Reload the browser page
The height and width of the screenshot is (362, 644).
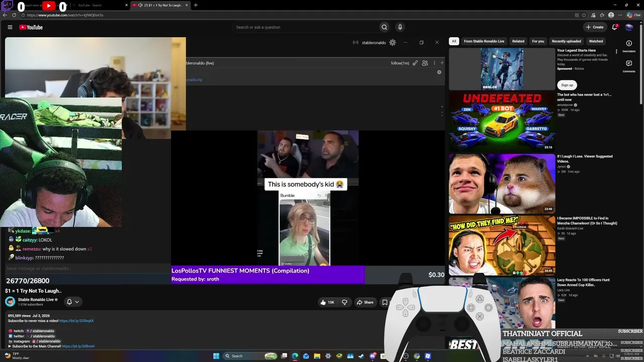14,15
